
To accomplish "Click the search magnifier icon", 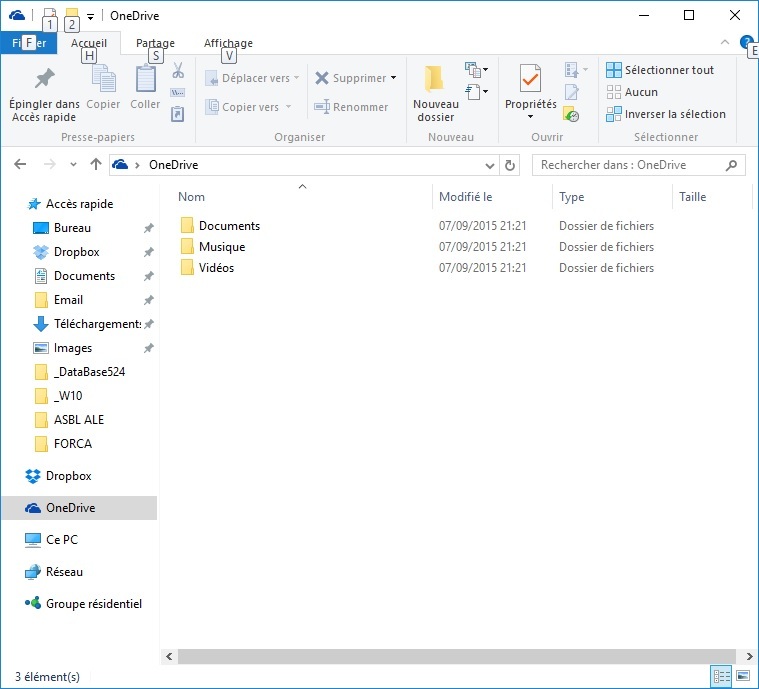I will [731, 165].
